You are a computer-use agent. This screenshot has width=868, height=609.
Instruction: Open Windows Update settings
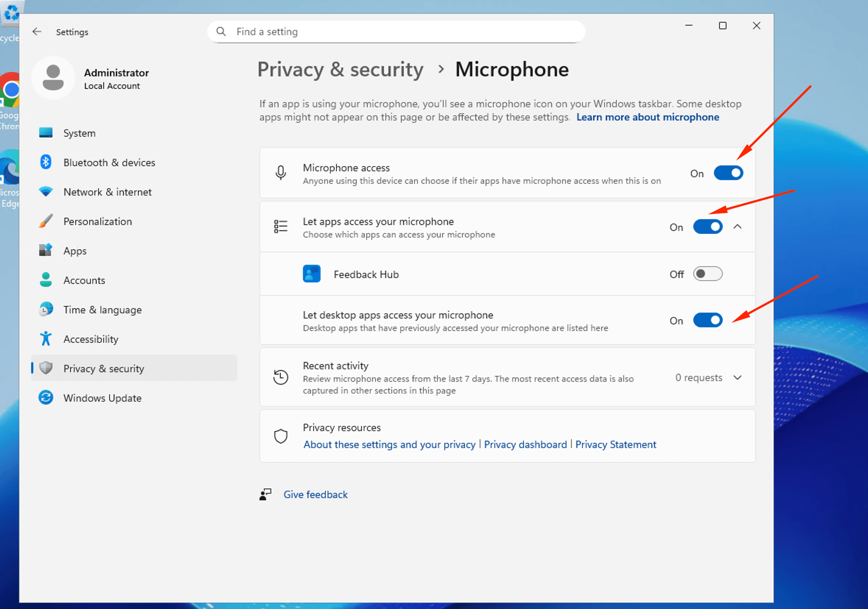(x=134, y=398)
